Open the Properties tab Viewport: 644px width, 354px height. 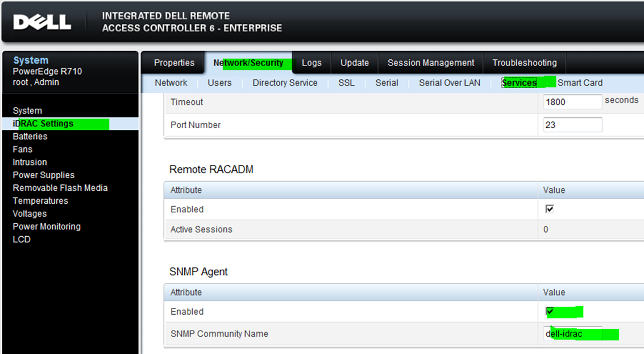tap(174, 63)
